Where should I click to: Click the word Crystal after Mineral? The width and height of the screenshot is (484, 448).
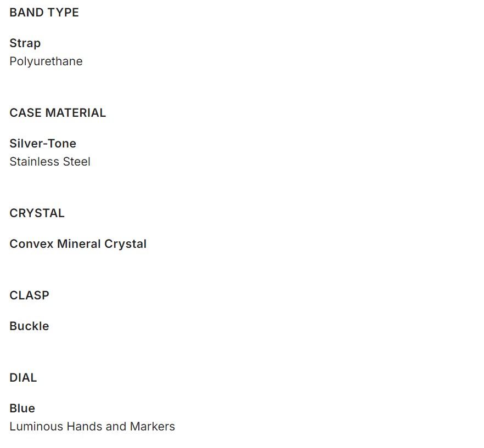pyautogui.click(x=126, y=244)
